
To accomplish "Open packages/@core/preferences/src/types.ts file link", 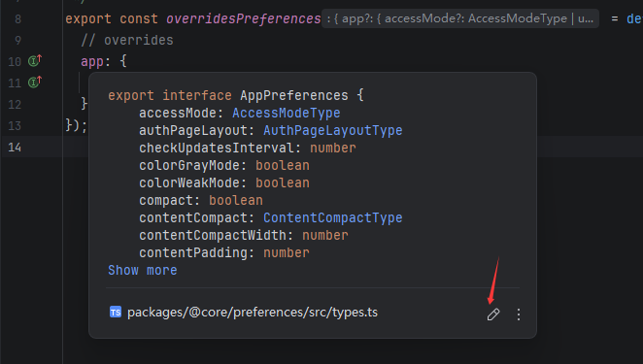I will (x=253, y=313).
